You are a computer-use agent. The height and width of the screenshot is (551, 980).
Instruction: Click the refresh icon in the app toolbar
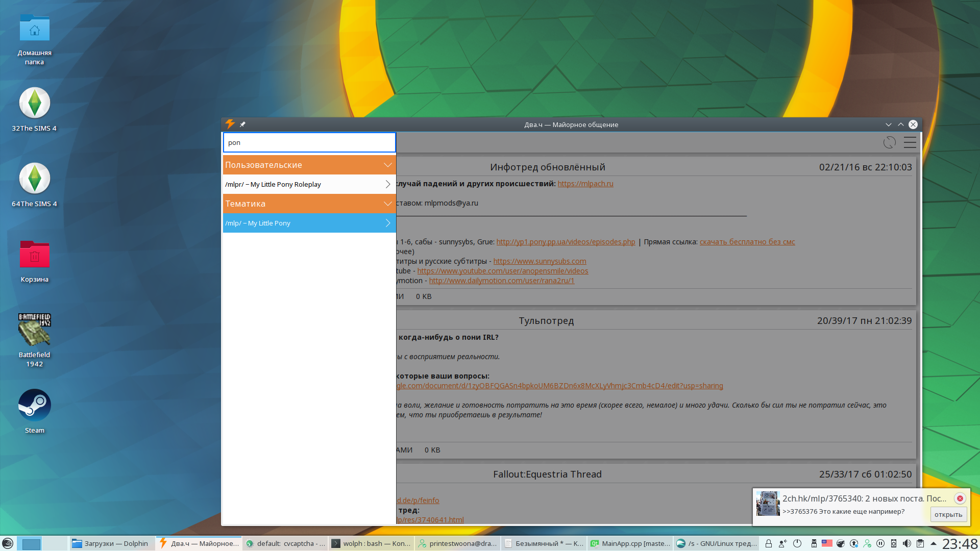pyautogui.click(x=890, y=142)
